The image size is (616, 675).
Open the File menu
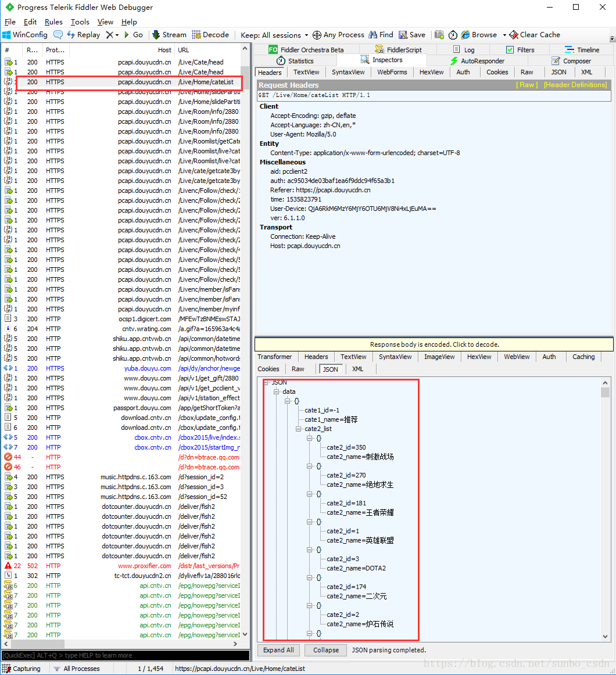coord(10,22)
